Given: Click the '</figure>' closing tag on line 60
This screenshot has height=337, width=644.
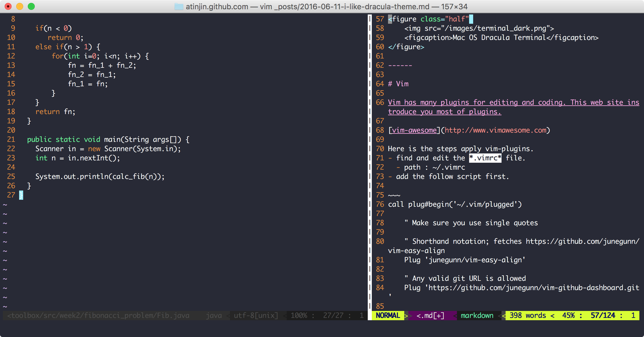Looking at the screenshot, I should pyautogui.click(x=406, y=47).
